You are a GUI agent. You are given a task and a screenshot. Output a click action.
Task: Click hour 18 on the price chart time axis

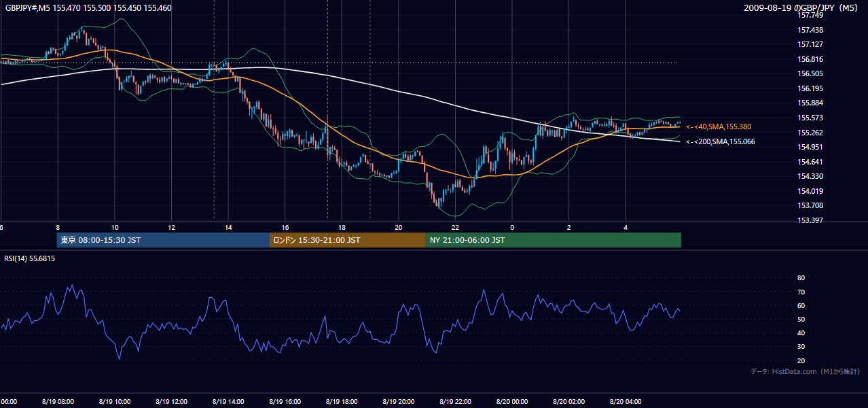(x=342, y=227)
